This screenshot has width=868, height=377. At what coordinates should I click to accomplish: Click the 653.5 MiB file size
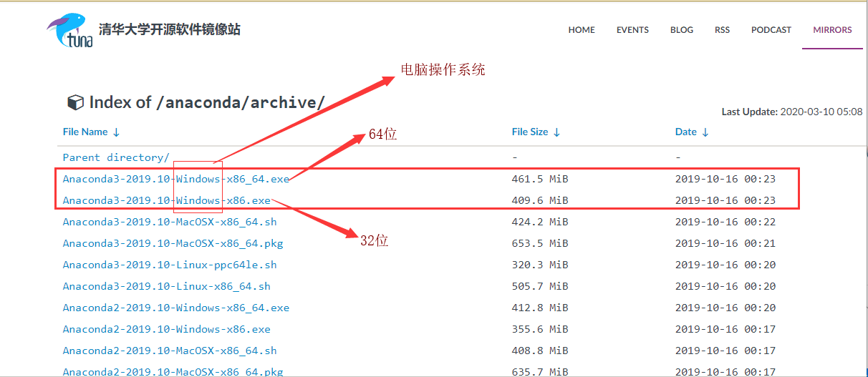[x=540, y=243]
